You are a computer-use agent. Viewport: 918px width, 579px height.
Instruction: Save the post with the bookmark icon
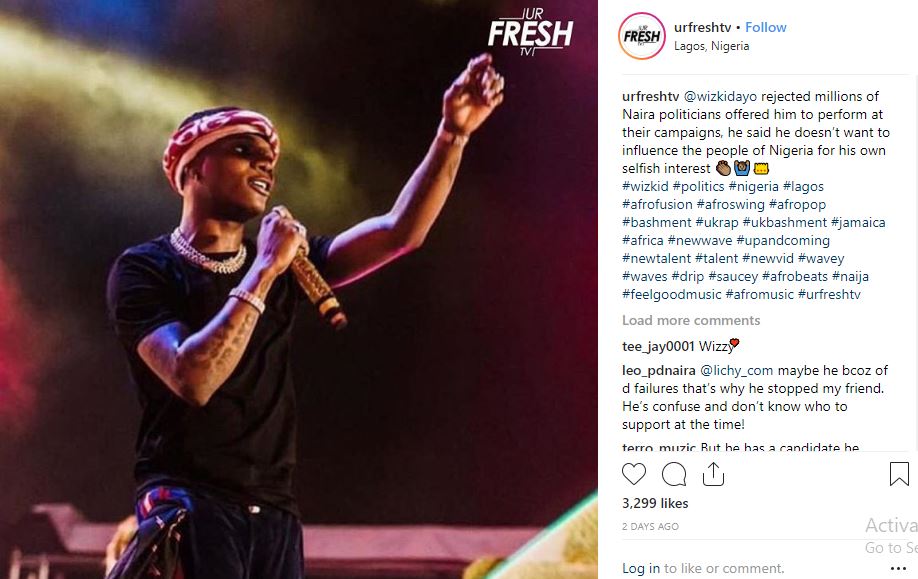[899, 474]
